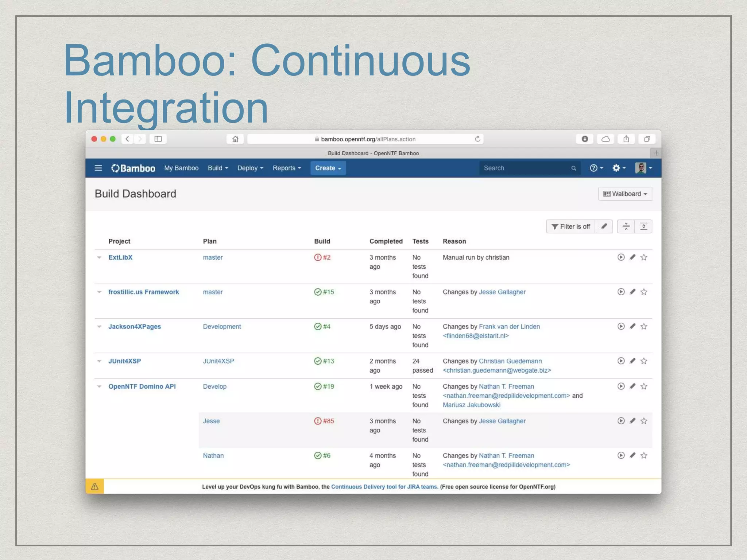The width and height of the screenshot is (747, 560).
Task: Star the Nathan plan
Action: tap(644, 455)
